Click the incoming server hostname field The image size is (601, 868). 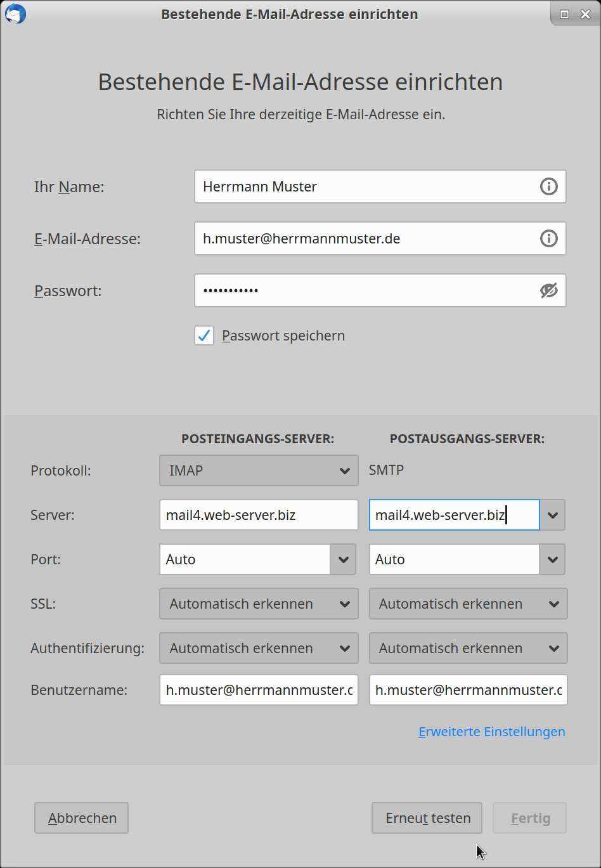tap(259, 515)
